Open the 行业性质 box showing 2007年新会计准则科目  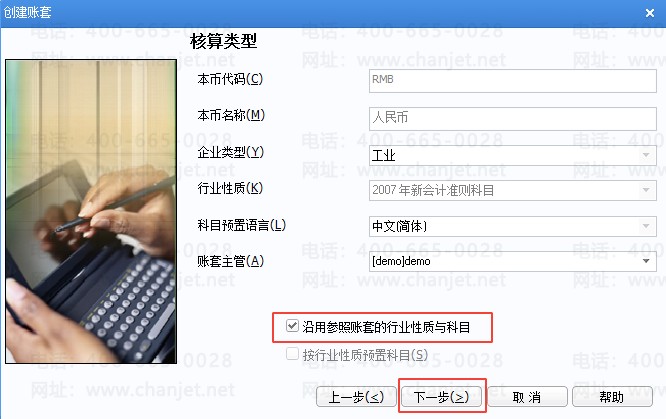click(x=513, y=190)
